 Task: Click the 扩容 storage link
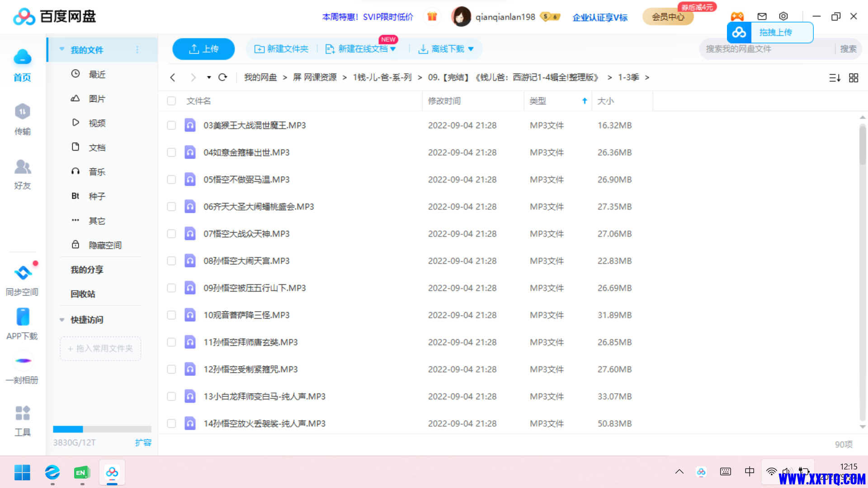pyautogui.click(x=143, y=442)
